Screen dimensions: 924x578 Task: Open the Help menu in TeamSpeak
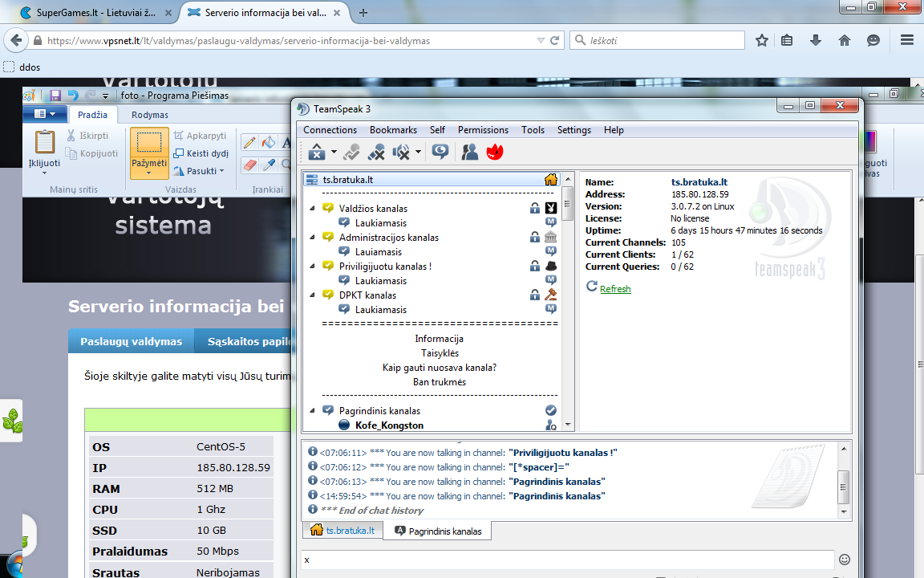(x=614, y=130)
